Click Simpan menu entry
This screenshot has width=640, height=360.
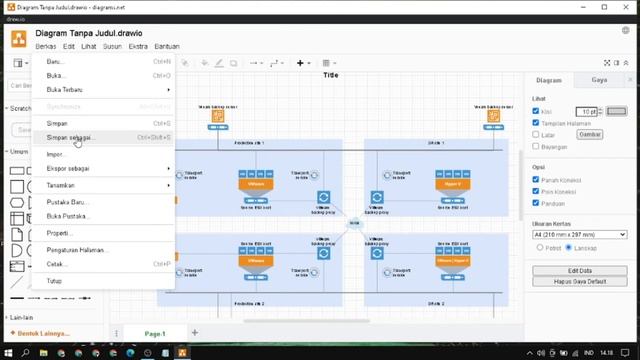coord(103,123)
